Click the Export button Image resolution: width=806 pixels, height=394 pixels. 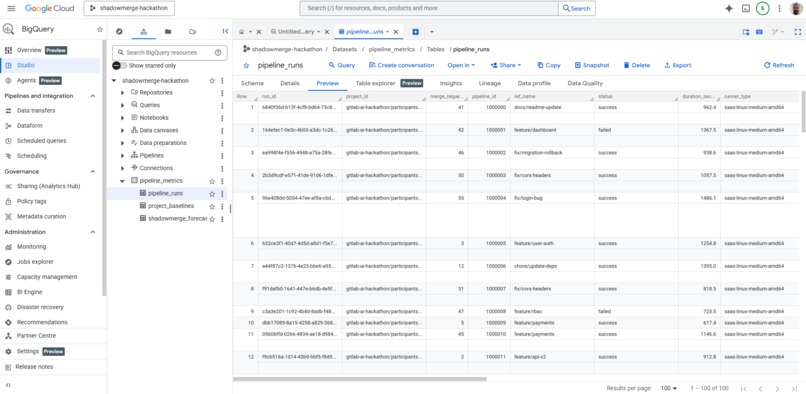(677, 65)
